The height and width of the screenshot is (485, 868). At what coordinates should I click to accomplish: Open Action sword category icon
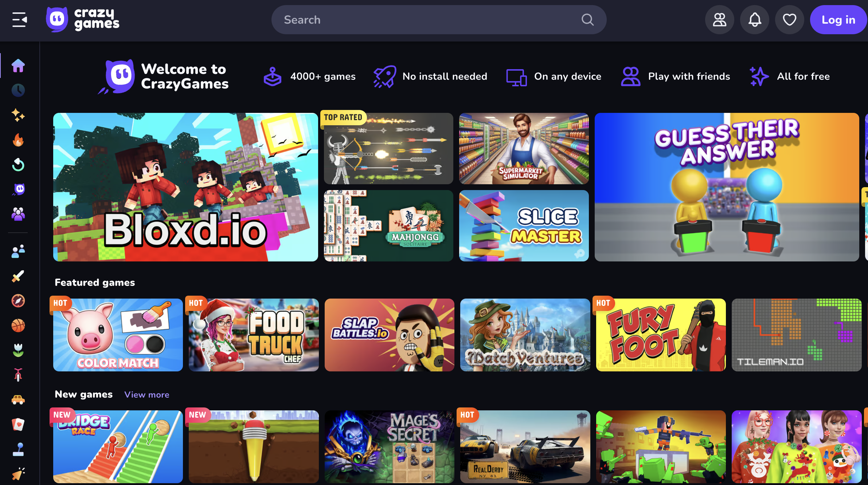[18, 276]
